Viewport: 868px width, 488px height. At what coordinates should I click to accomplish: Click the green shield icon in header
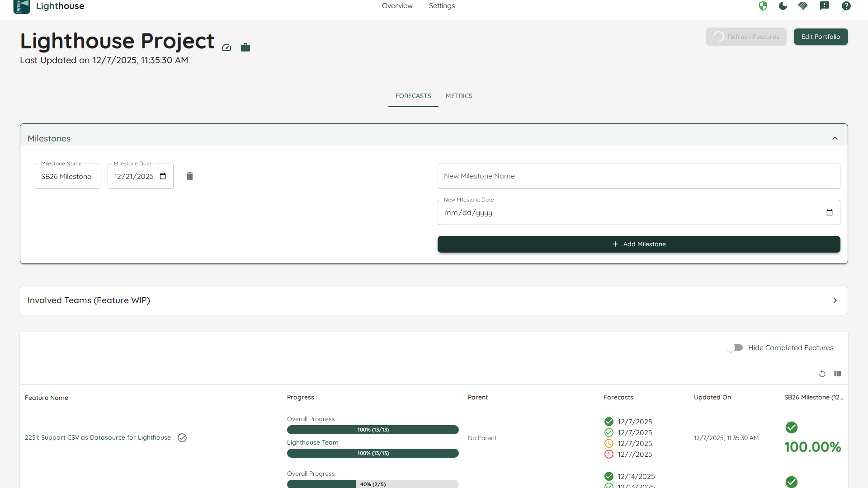click(x=763, y=6)
